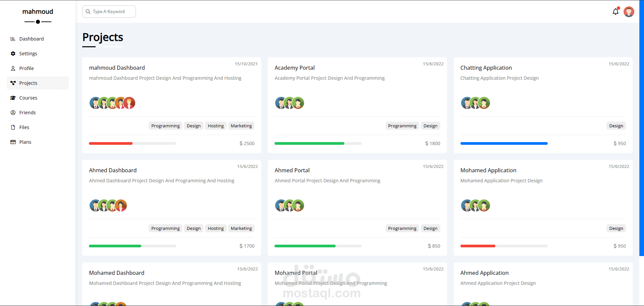
Task: Click the Plans credit card icon
Action: [x=13, y=142]
